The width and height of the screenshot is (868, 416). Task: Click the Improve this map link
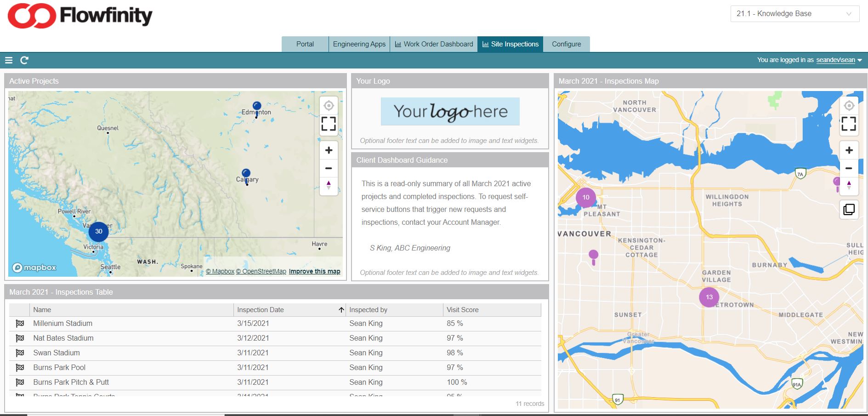pyautogui.click(x=314, y=271)
